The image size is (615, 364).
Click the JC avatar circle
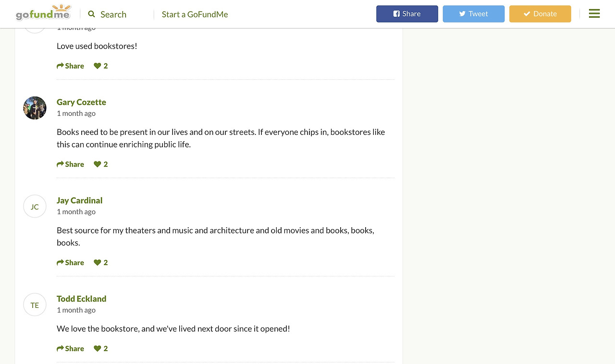pyautogui.click(x=35, y=206)
